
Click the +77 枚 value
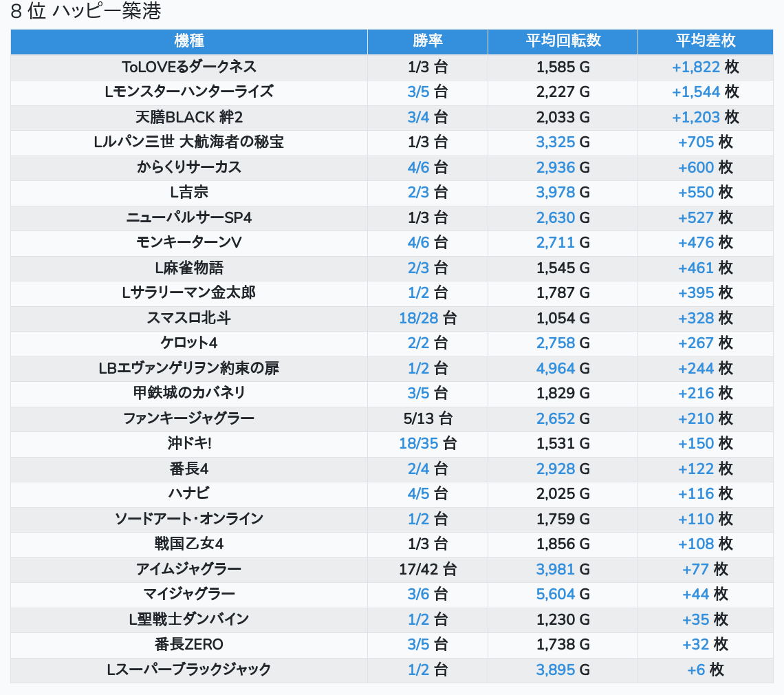[706, 569]
